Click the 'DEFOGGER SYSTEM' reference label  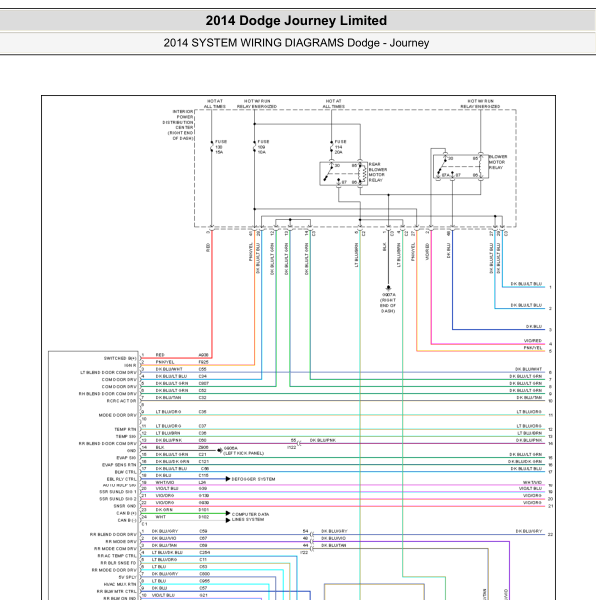pos(253,479)
